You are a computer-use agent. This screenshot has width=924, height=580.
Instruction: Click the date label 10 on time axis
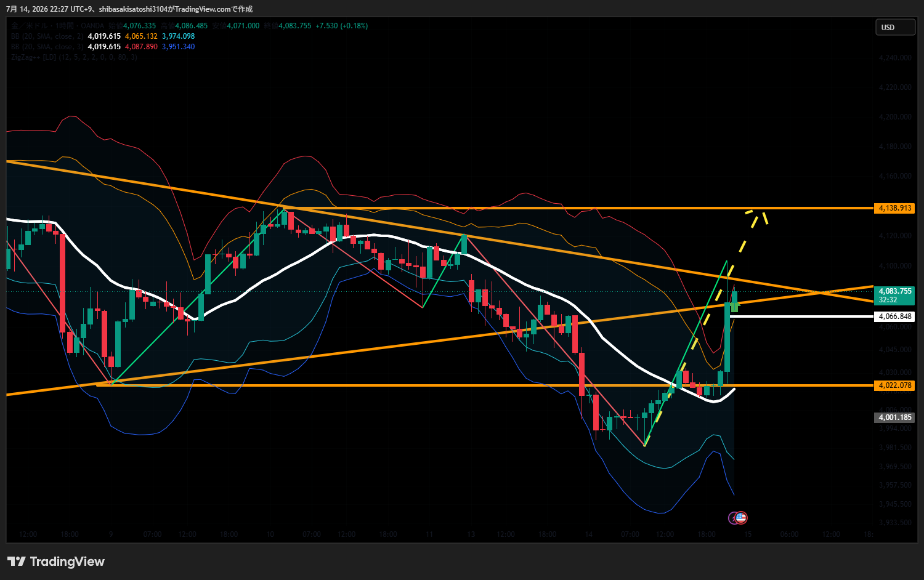[x=270, y=534]
